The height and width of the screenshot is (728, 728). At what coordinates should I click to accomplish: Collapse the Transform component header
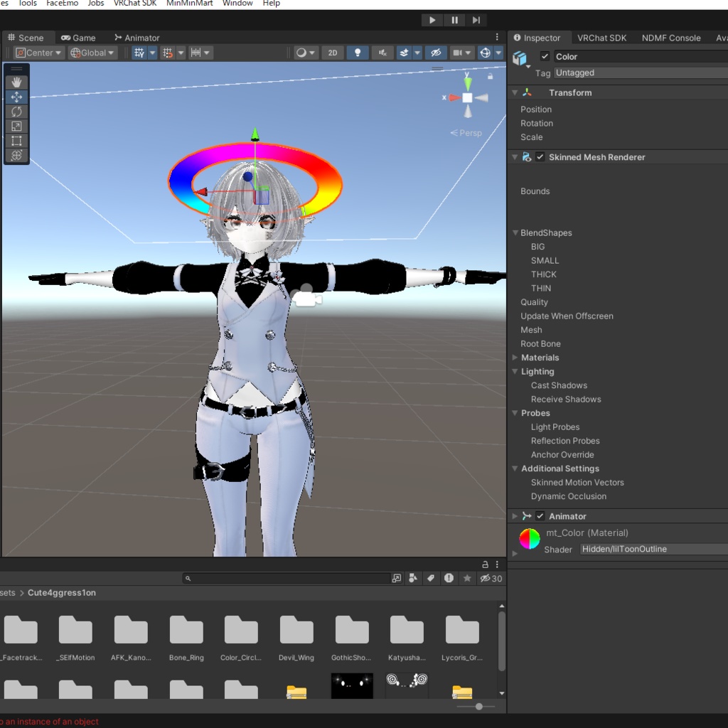coord(515,92)
